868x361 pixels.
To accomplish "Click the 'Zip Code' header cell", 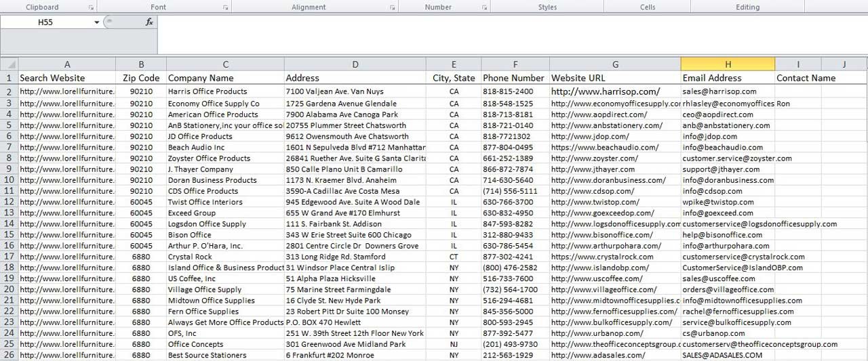I will [x=141, y=78].
